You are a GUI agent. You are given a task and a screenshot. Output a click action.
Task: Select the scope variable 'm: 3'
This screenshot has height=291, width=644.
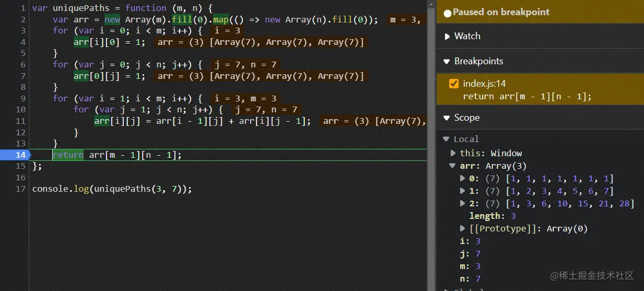(x=470, y=266)
